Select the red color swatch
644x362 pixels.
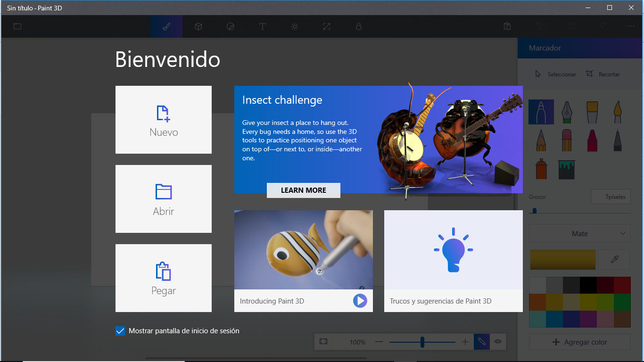623,285
